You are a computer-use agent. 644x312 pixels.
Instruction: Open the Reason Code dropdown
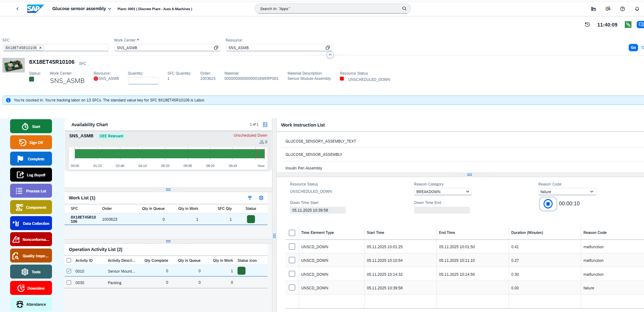tap(567, 192)
